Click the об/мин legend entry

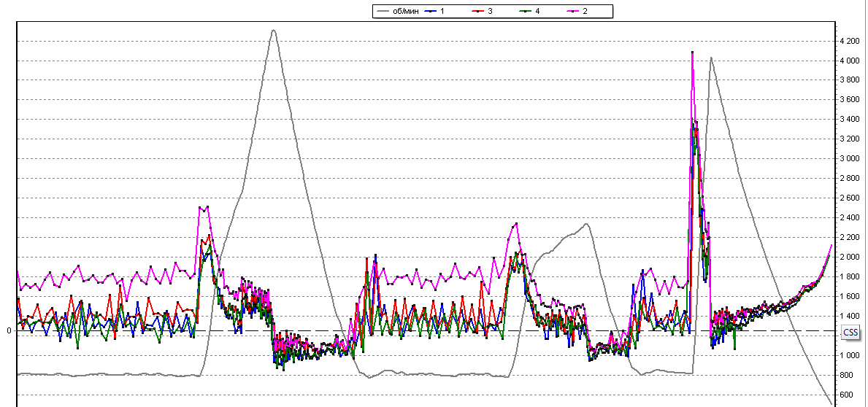coord(397,11)
